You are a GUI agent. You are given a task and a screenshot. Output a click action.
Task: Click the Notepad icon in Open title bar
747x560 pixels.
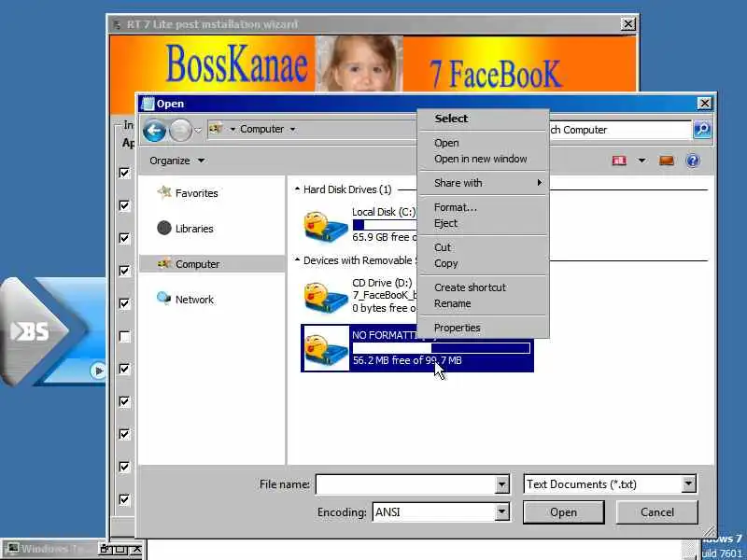[x=148, y=104]
